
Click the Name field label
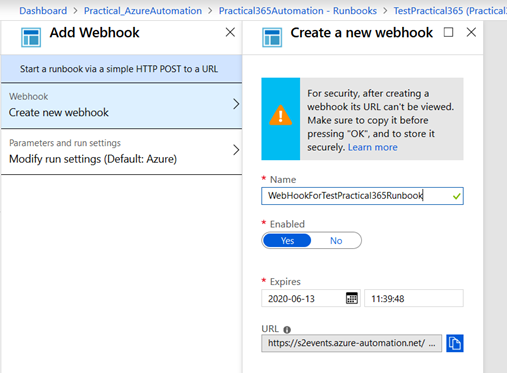[x=283, y=180]
